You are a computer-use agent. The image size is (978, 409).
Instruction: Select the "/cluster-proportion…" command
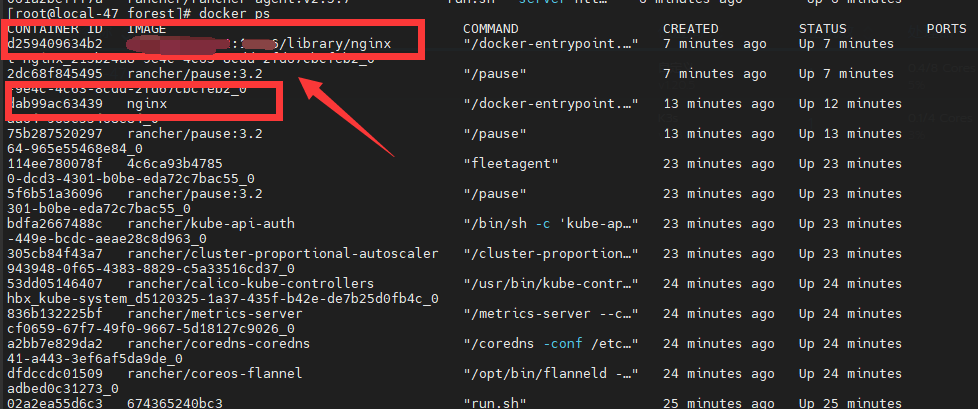(x=551, y=253)
